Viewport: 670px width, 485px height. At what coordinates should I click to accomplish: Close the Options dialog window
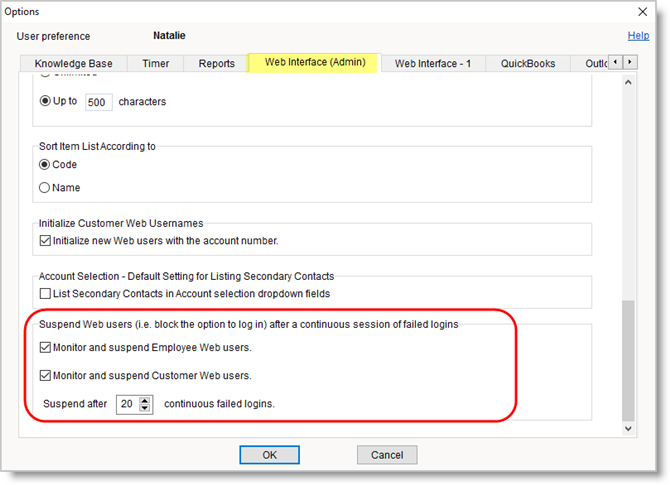642,11
